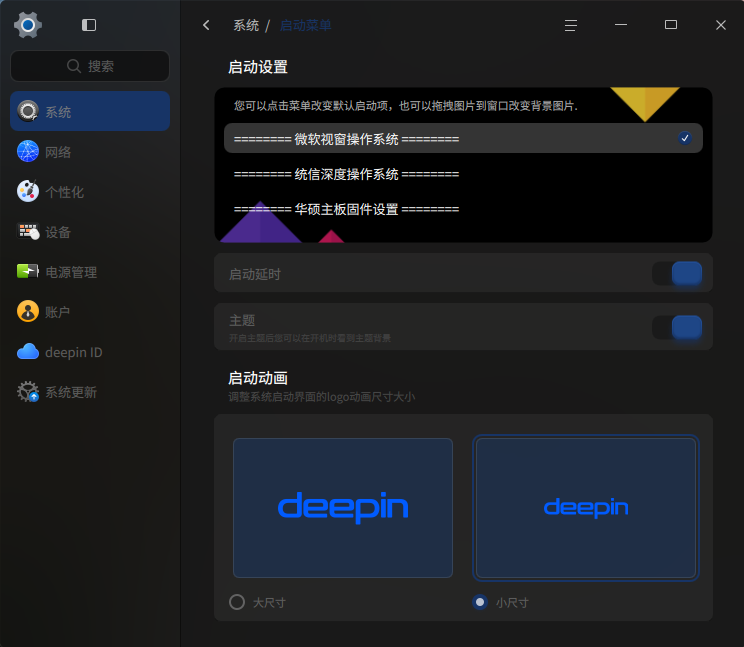Image resolution: width=744 pixels, height=647 pixels.
Task: Choose the large deepin logo thumbnail
Action: click(x=343, y=508)
